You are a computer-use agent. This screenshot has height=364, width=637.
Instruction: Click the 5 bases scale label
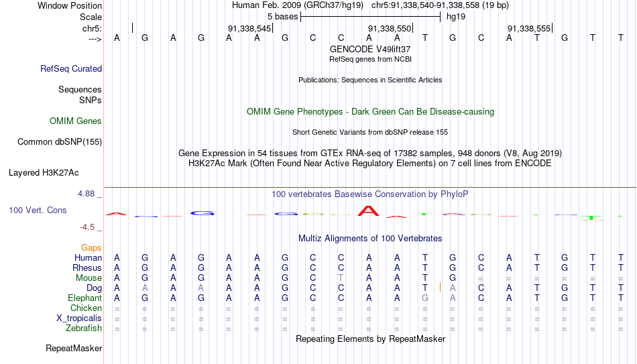[x=283, y=17]
